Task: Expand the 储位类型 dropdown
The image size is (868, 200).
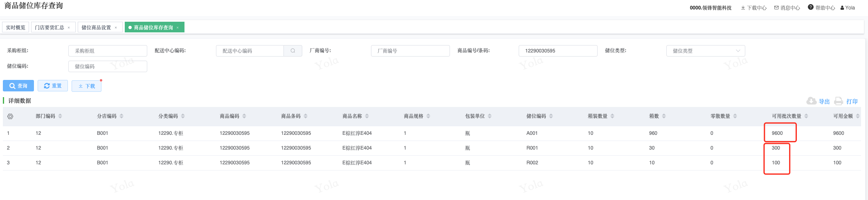Action: (x=738, y=51)
